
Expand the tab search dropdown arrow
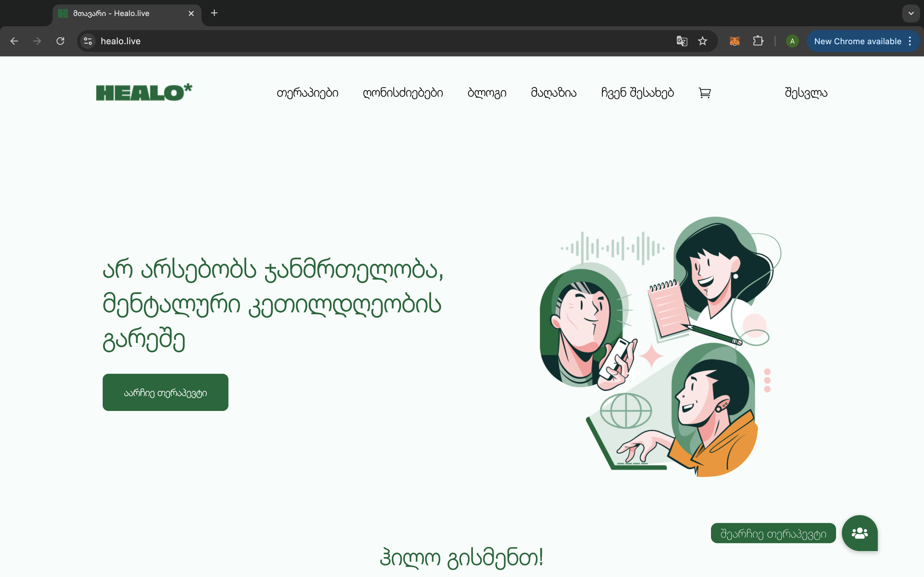click(911, 13)
